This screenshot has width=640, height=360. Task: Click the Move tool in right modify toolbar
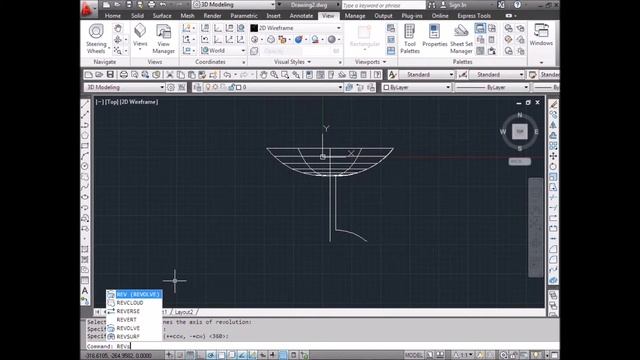tap(553, 156)
